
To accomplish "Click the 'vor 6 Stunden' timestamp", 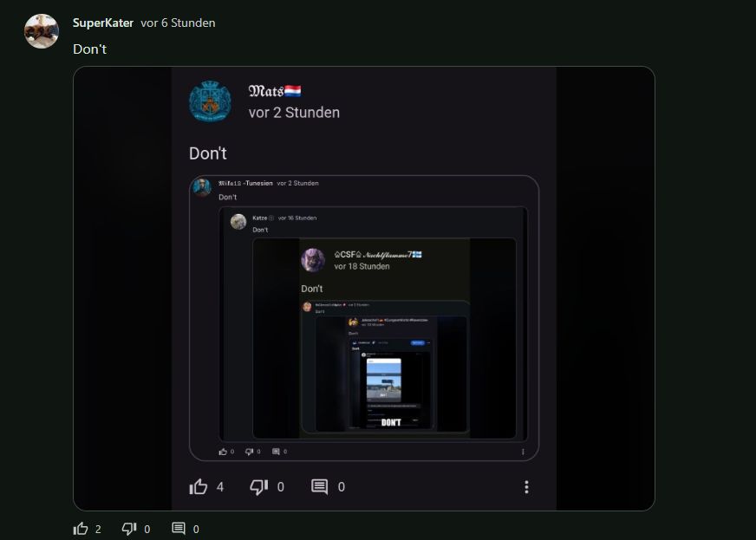I will pyautogui.click(x=178, y=23).
